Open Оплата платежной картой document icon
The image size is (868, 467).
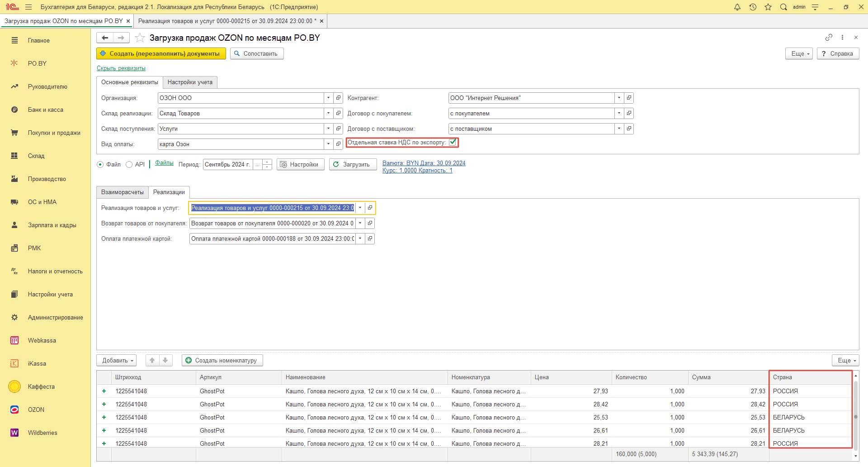point(370,238)
